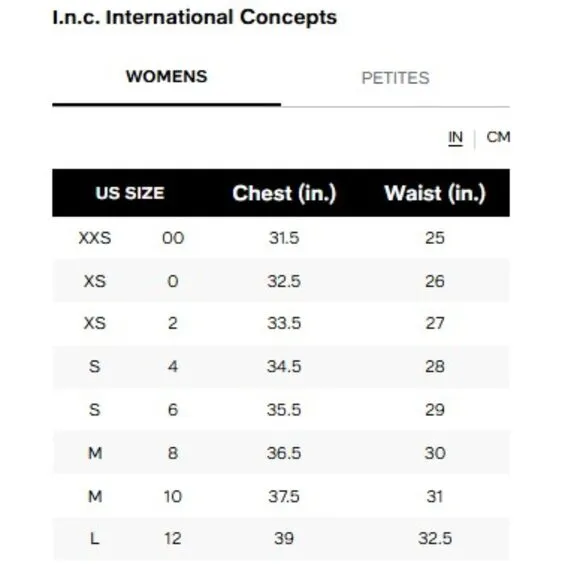Select IN unit toggle
The height and width of the screenshot is (580, 580).
click(x=455, y=137)
